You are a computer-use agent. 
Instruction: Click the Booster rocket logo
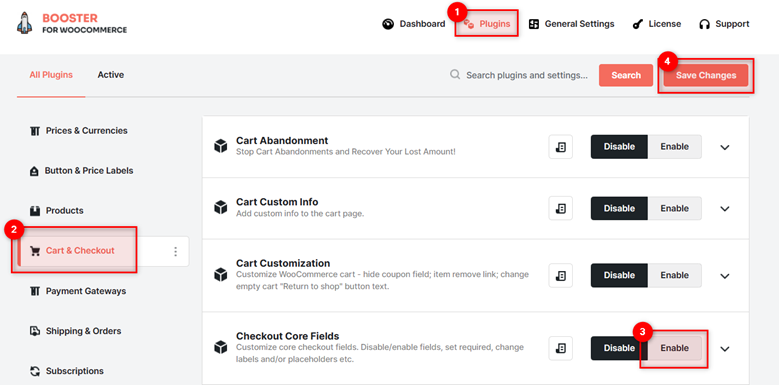24,23
